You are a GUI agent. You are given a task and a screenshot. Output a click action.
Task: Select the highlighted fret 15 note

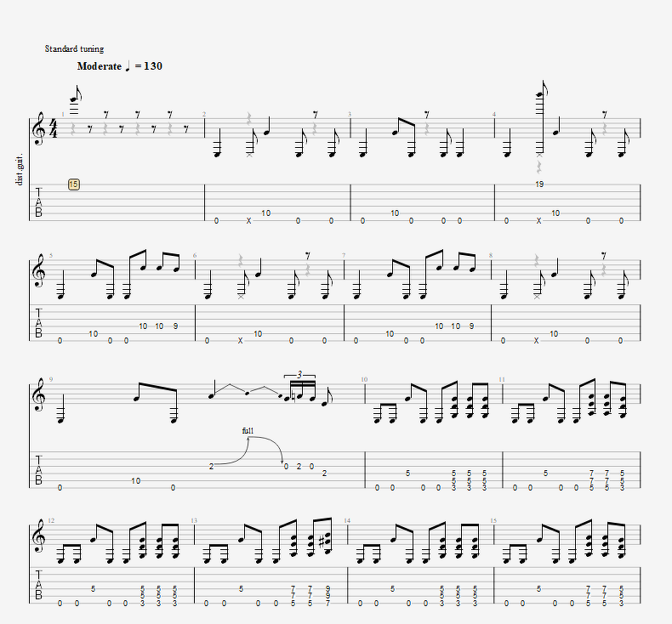[x=74, y=184]
